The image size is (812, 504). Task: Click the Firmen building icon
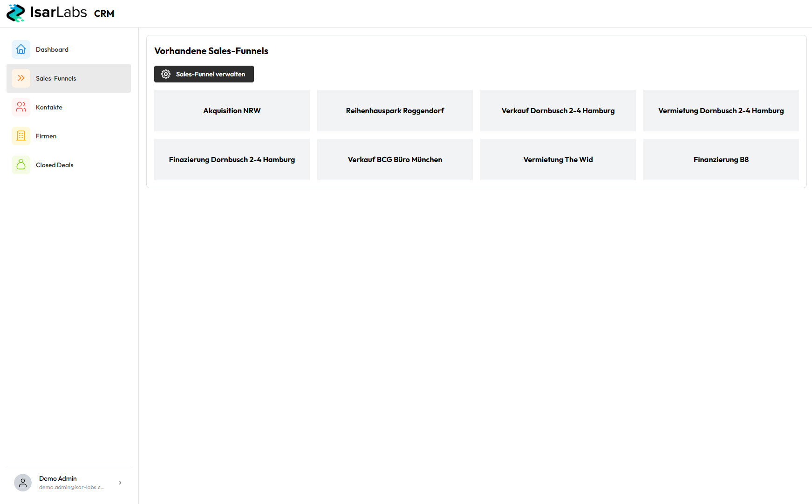coord(20,136)
